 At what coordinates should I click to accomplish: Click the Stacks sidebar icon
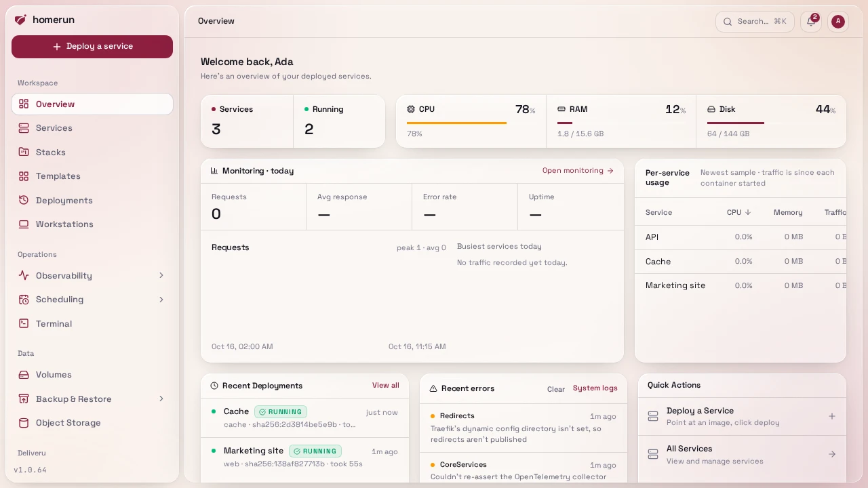[24, 152]
